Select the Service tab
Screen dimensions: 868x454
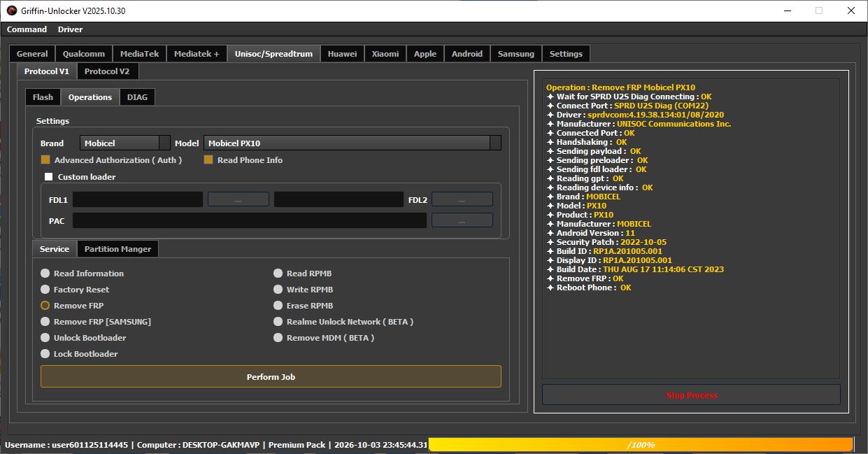pyautogui.click(x=55, y=249)
